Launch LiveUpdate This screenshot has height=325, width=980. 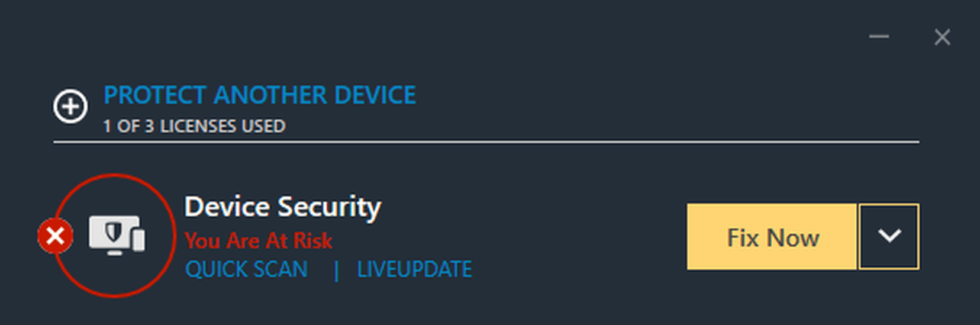click(x=414, y=270)
